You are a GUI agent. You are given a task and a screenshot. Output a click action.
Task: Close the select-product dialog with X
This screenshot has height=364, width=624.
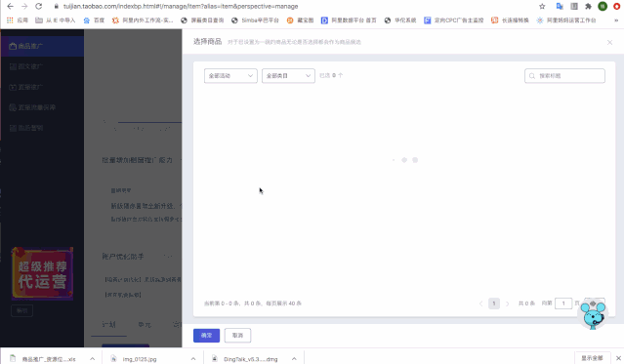tap(609, 42)
